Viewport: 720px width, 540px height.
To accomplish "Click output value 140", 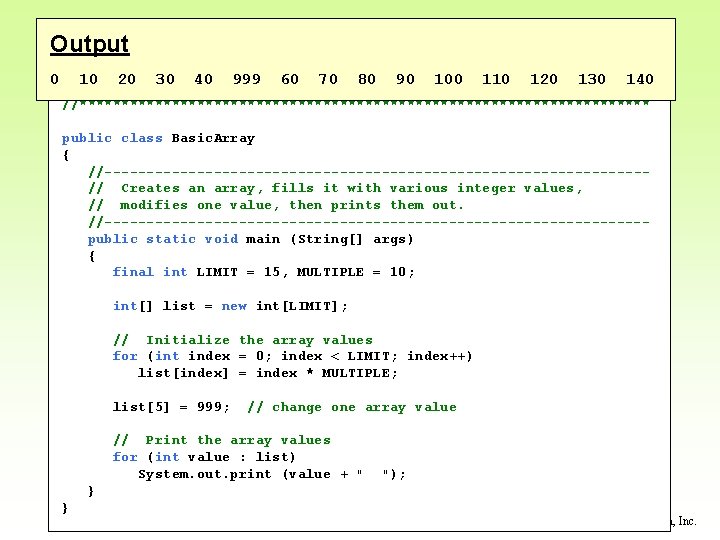I will coord(640,79).
